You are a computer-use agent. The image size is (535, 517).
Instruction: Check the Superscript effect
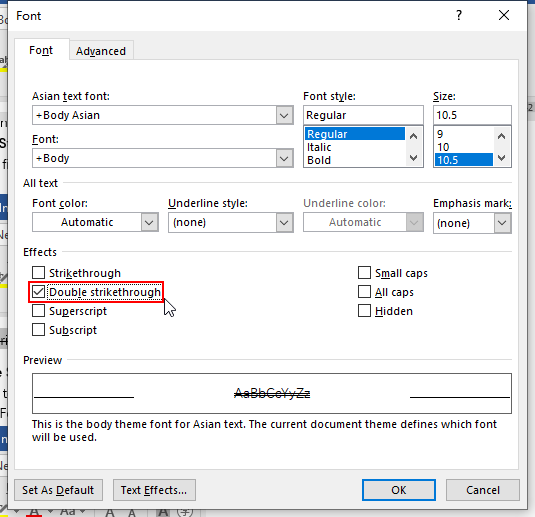click(39, 311)
